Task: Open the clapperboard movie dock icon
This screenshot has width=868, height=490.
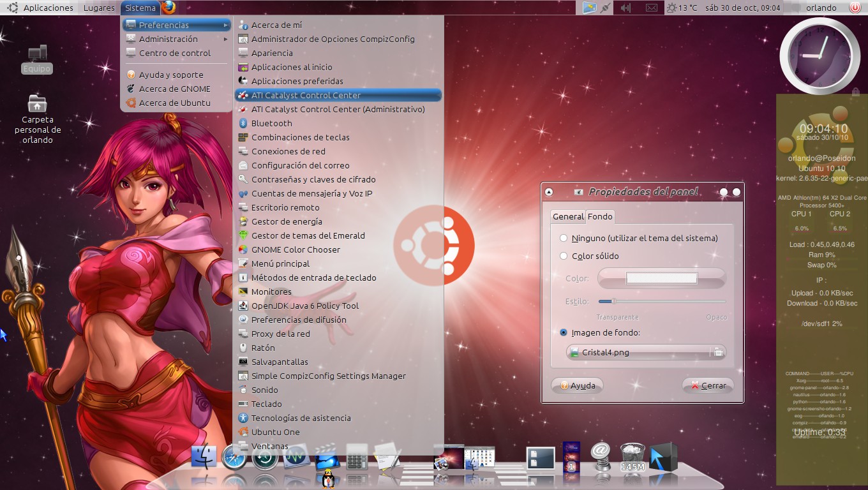Action: pyautogui.click(x=327, y=457)
